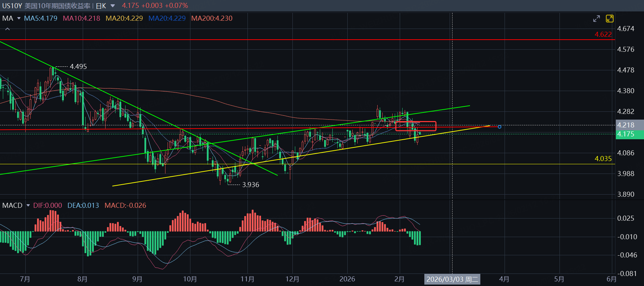644x286 pixels.
Task: Click the MA200:4.230 legend value
Action: pyautogui.click(x=212, y=18)
